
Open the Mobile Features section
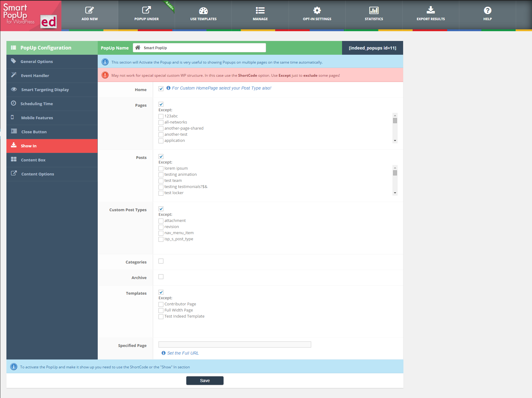click(x=52, y=118)
